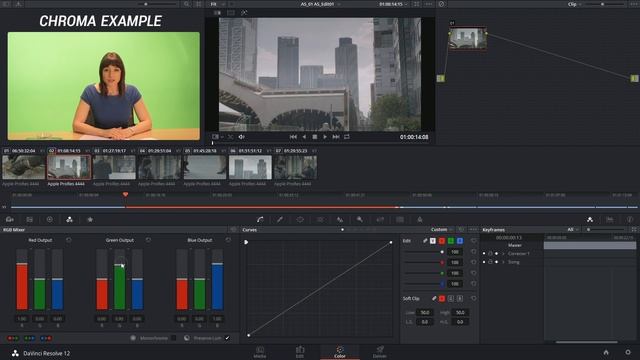Open the viewer overlay mode dropdown
Image resolution: width=640 pixels, height=360 pixels.
[x=217, y=137]
